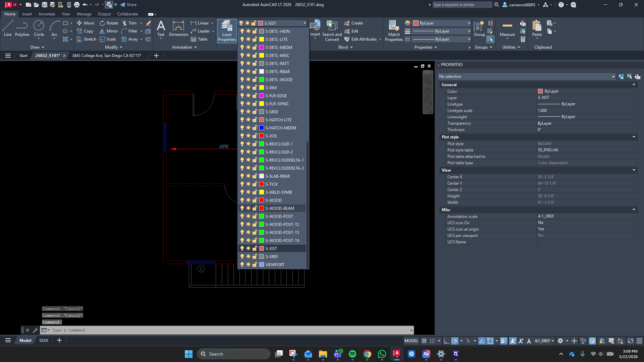This screenshot has width=644, height=362.
Task: Open the 4:1_XREF annotation scale dropdown
Action: pos(544,341)
